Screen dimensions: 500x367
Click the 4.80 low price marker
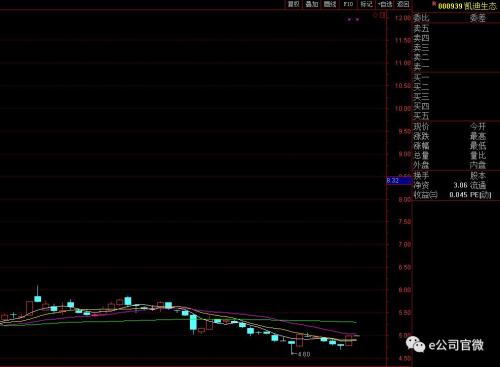(x=304, y=354)
